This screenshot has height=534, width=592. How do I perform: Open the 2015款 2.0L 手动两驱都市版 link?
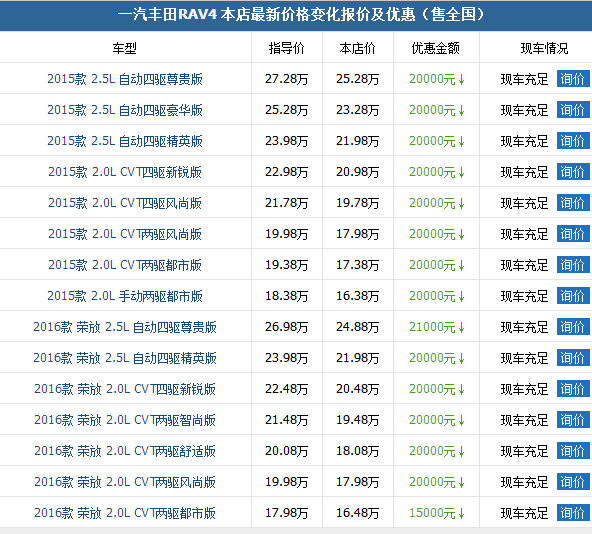tap(125, 296)
